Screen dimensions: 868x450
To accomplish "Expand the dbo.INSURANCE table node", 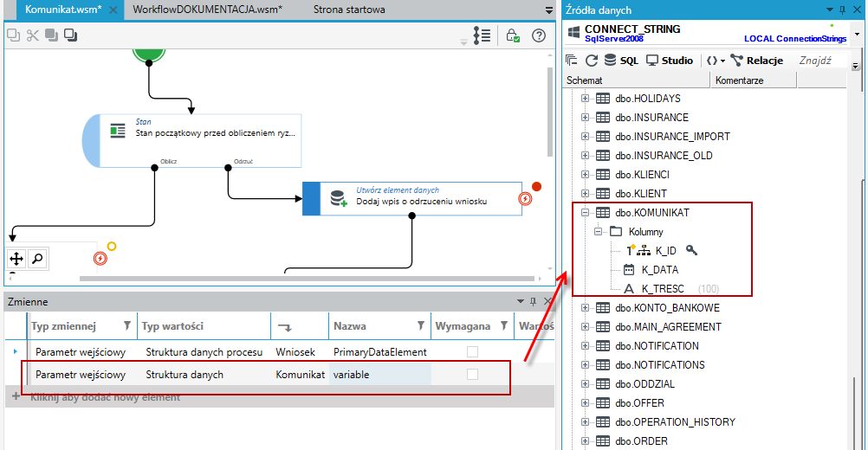I will (x=585, y=117).
